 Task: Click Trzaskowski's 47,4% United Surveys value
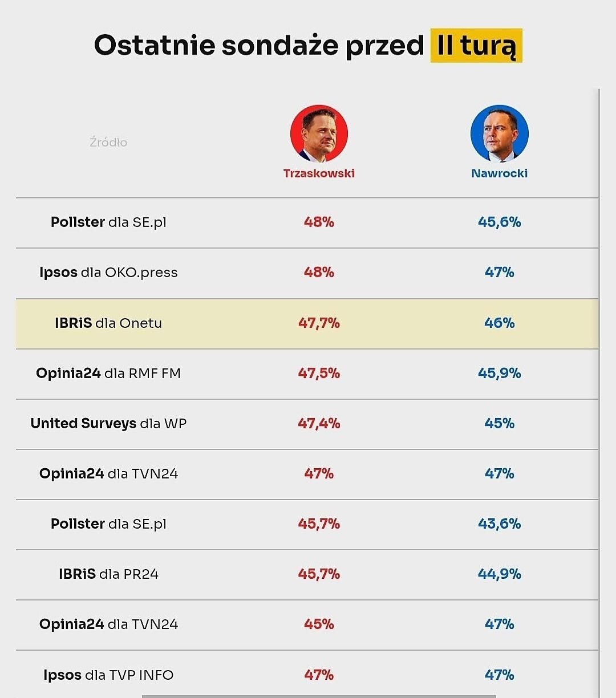(x=319, y=424)
